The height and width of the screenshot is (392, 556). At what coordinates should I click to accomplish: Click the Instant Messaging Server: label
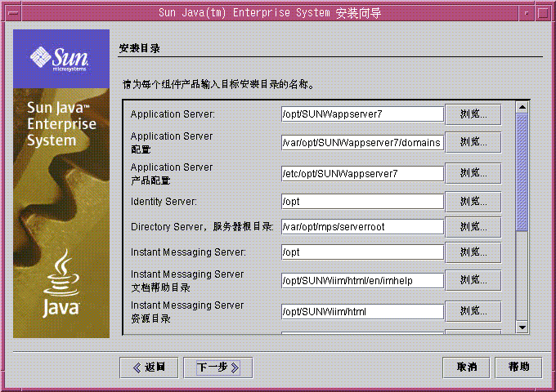[188, 252]
